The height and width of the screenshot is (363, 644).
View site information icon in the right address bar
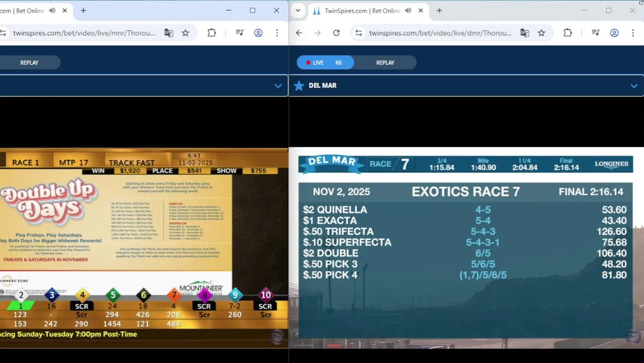click(x=358, y=33)
